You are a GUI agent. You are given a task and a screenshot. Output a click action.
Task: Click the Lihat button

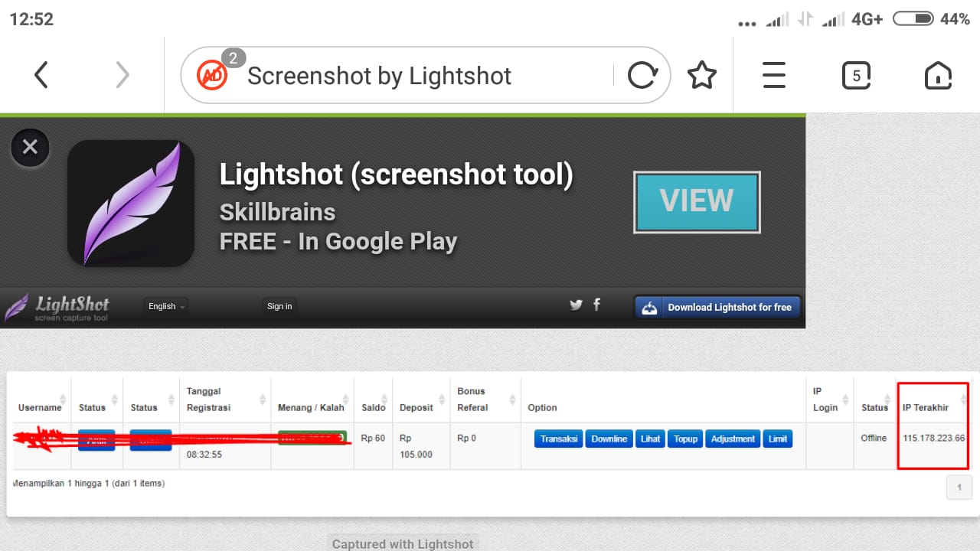coord(650,439)
